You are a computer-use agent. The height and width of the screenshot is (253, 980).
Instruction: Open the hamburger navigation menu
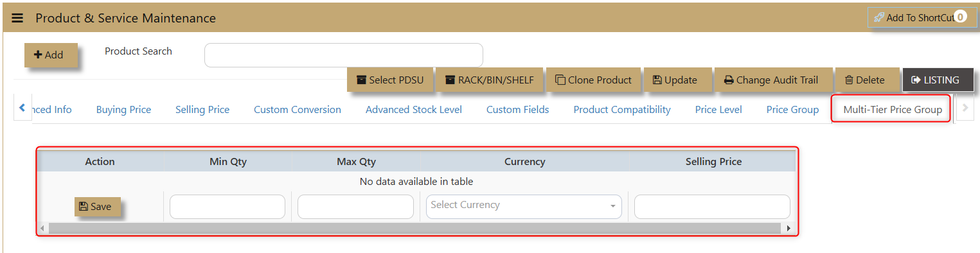pyautogui.click(x=17, y=19)
